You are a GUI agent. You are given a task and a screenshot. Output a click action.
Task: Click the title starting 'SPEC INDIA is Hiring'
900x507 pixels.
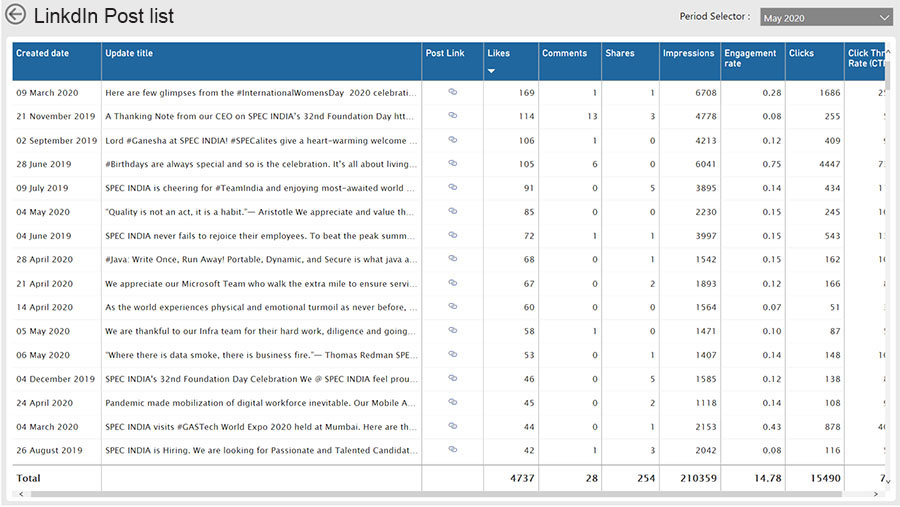coord(261,450)
